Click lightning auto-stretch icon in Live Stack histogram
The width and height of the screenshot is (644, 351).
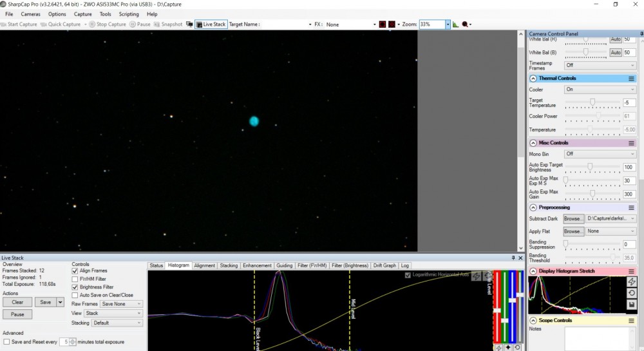[476, 276]
